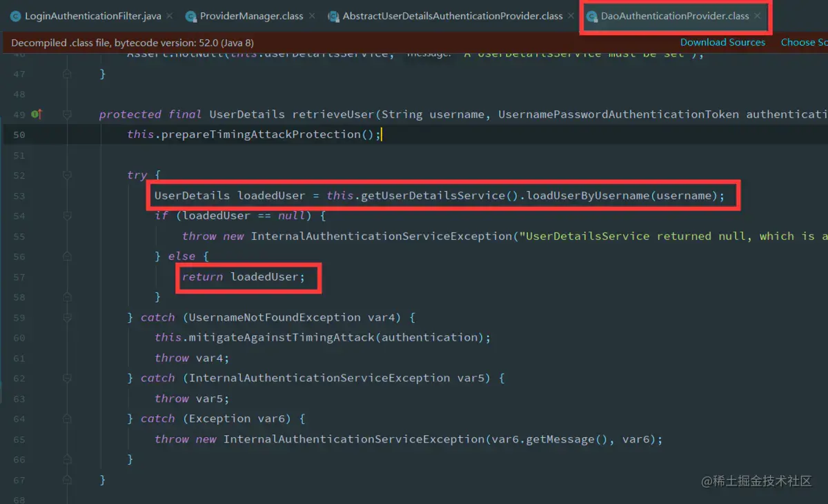The width and height of the screenshot is (828, 504).
Task: Place cursor on the prepareTimingAttackProtection call
Action: click(262, 134)
